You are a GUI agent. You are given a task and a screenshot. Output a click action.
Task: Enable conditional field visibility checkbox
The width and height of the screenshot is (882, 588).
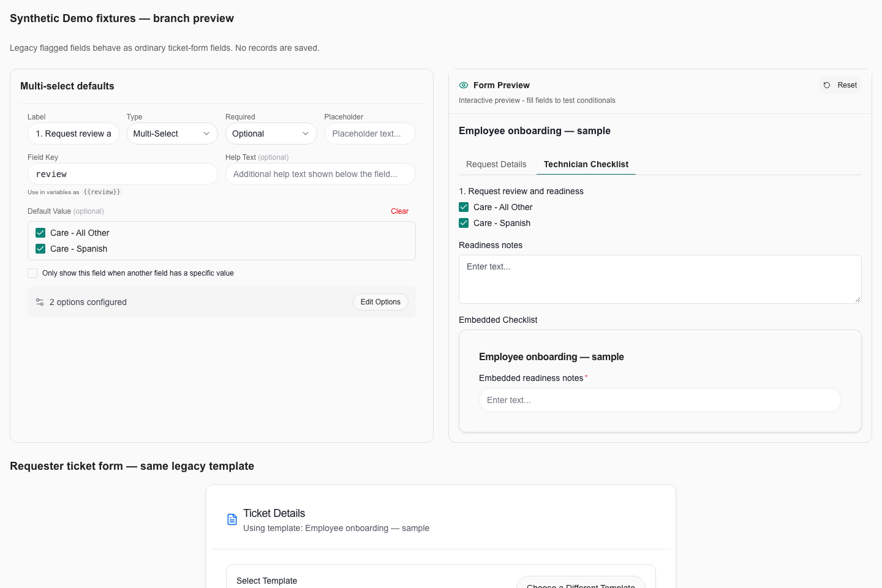32,273
